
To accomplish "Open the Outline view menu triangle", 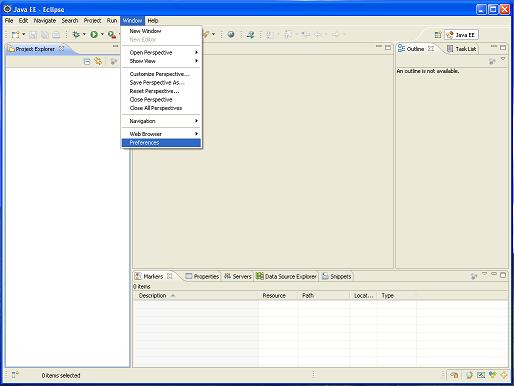I will pos(503,59).
